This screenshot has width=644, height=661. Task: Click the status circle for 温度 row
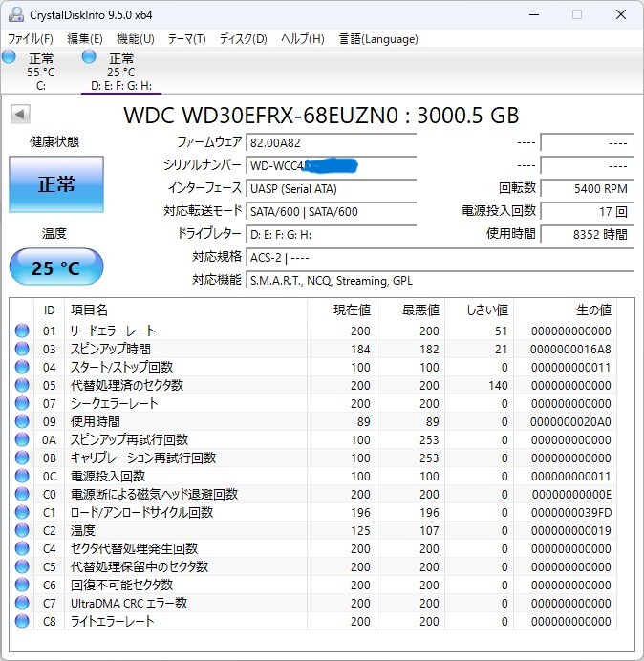click(x=22, y=530)
